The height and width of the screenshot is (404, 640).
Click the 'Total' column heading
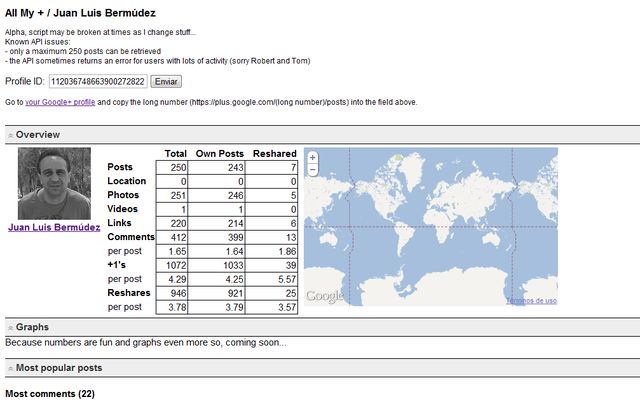[x=176, y=154]
